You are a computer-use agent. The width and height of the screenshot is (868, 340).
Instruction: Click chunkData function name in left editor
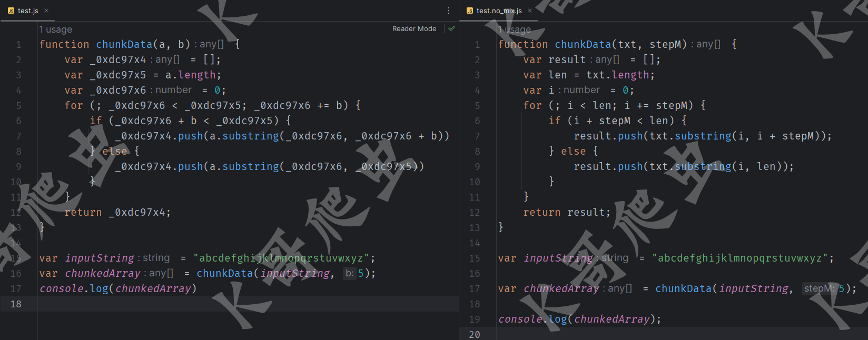pos(124,44)
